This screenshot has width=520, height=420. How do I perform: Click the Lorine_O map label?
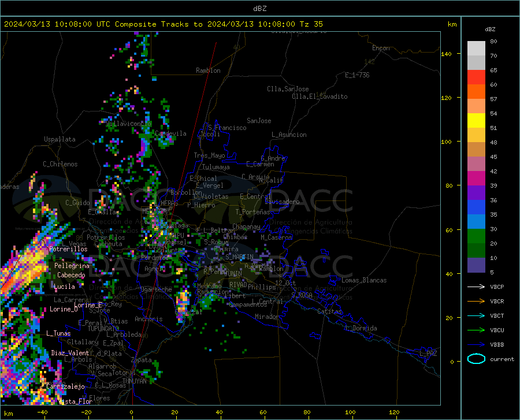[x=64, y=309]
